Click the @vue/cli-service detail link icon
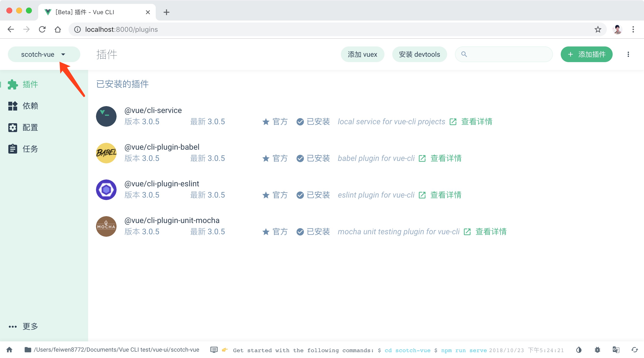Viewport: 644px width, 358px height. (x=452, y=122)
